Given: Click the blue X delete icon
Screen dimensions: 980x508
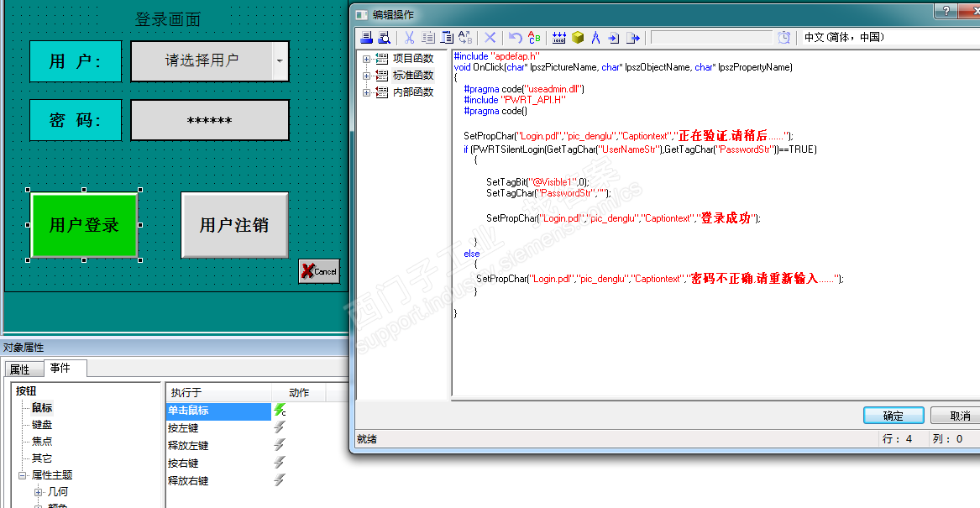Looking at the screenshot, I should tap(490, 38).
